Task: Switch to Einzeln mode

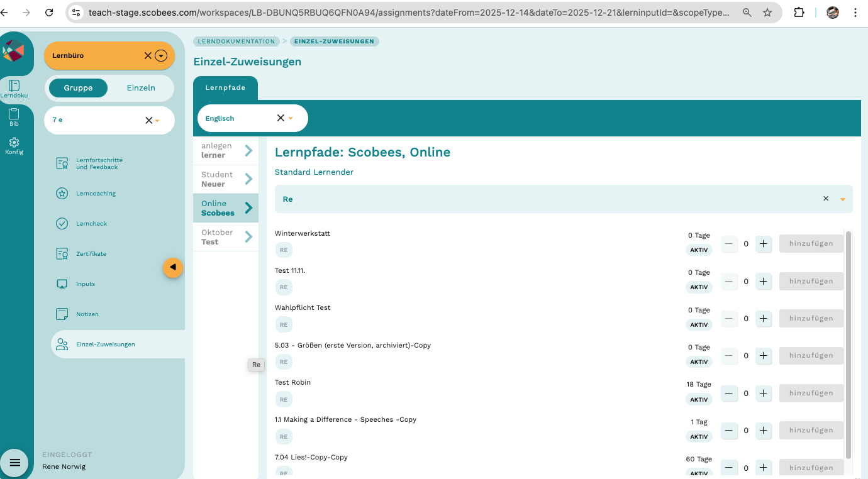Action: [x=141, y=88]
